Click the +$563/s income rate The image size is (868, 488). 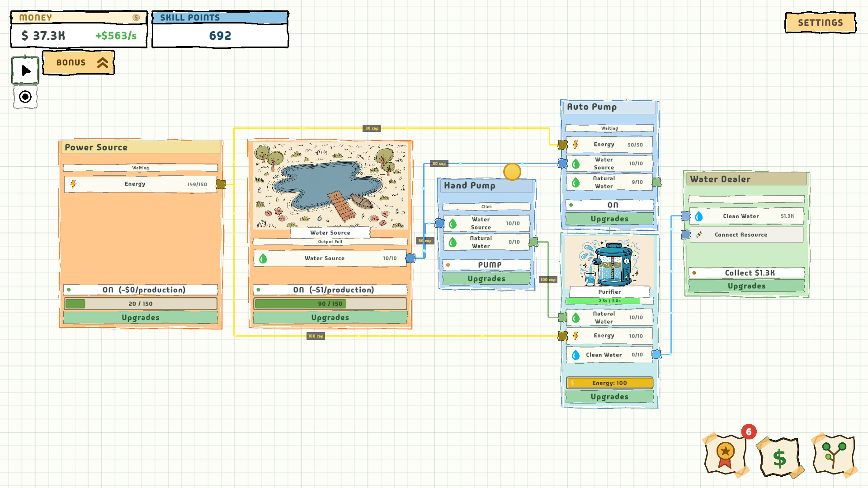click(116, 36)
